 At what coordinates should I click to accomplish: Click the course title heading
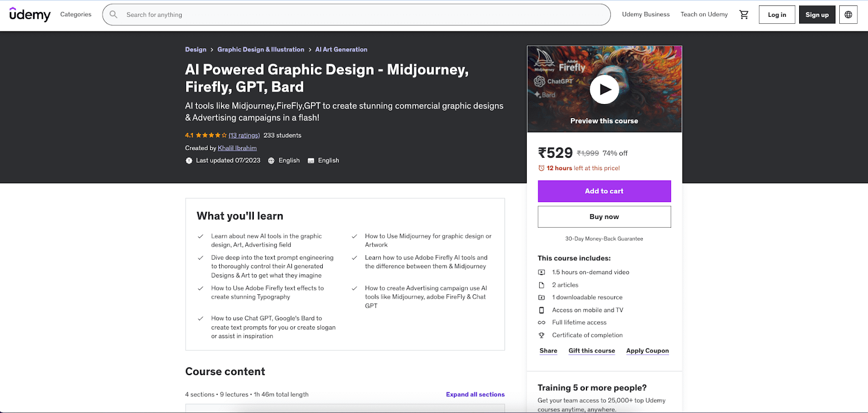pos(327,78)
